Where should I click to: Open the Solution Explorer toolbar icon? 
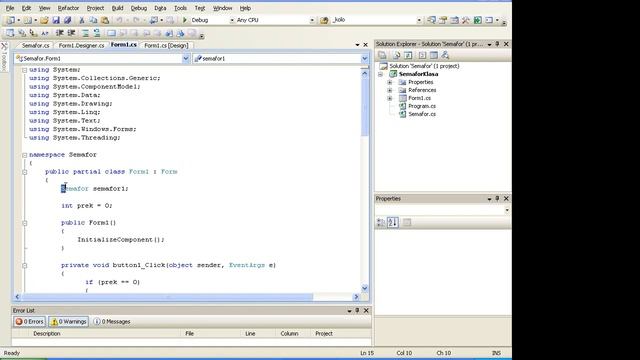[431, 20]
